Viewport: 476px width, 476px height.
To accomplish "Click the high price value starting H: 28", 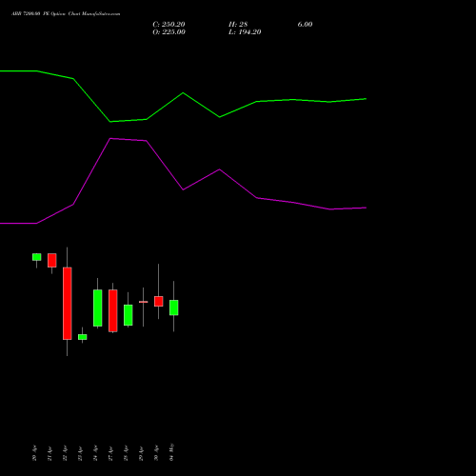I will pyautogui.click(x=238, y=25).
